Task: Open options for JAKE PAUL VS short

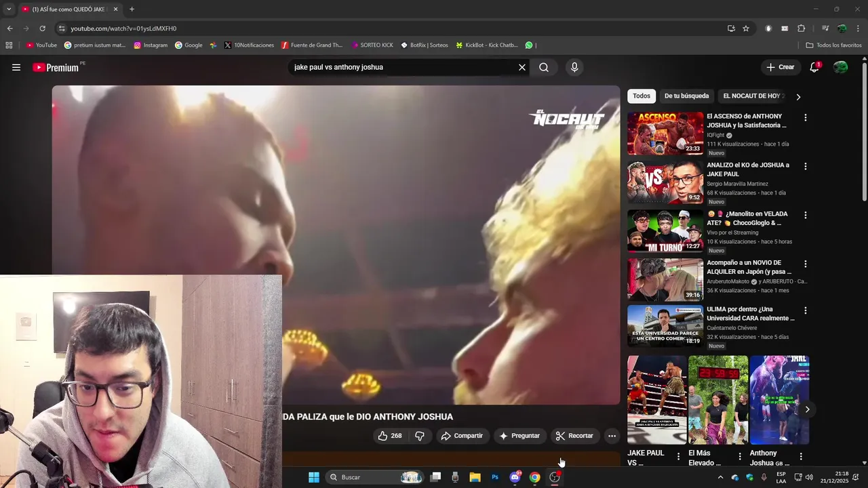Action: point(678,457)
